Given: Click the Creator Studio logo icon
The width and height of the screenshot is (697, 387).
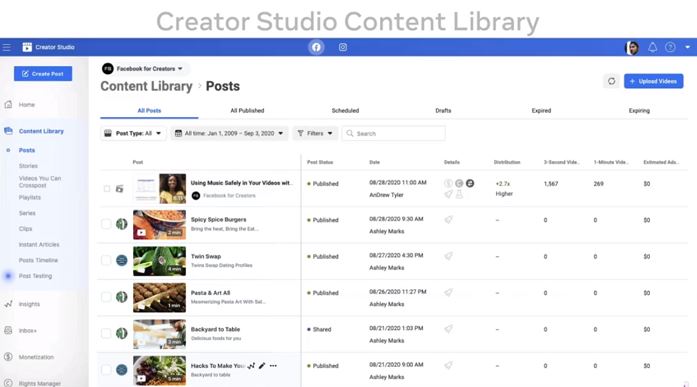Looking at the screenshot, I should click(27, 47).
